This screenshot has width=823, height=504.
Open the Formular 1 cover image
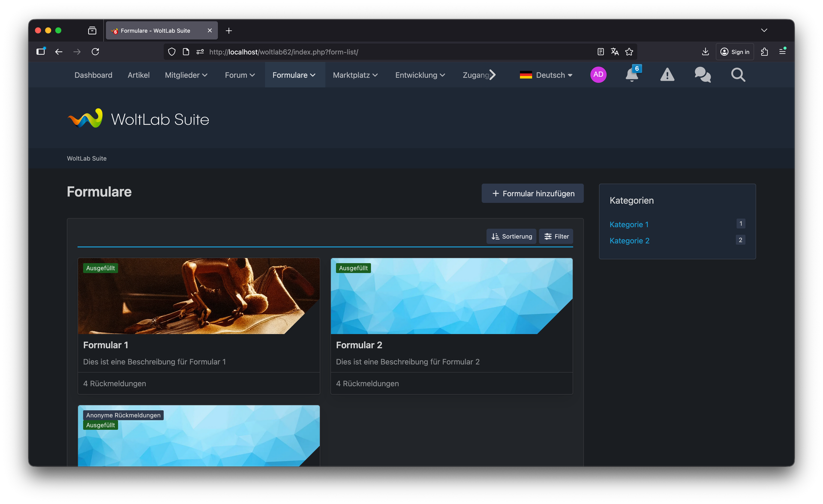pyautogui.click(x=198, y=296)
